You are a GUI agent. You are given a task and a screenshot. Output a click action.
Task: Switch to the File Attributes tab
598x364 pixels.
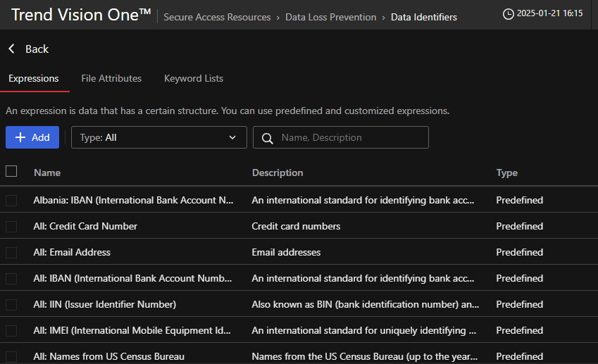coord(111,78)
